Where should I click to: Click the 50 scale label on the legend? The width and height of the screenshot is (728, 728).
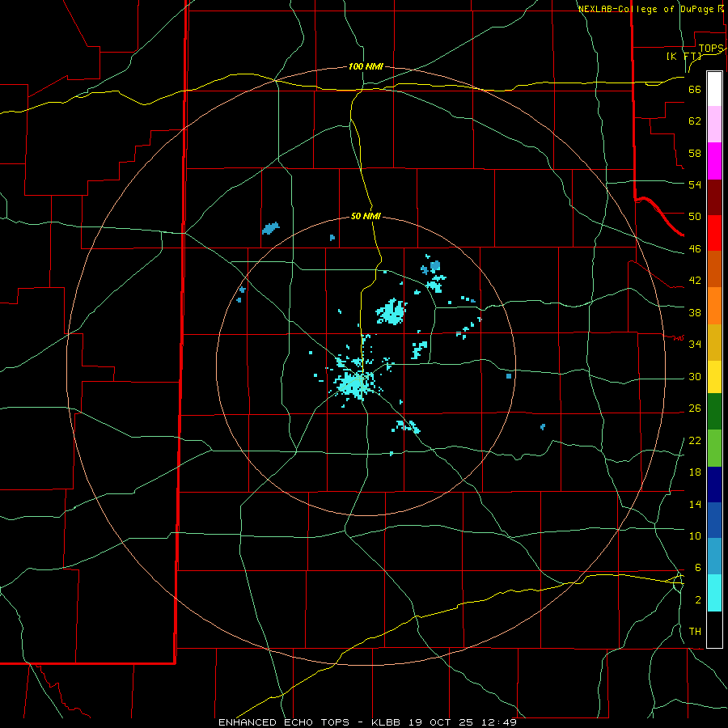point(695,216)
